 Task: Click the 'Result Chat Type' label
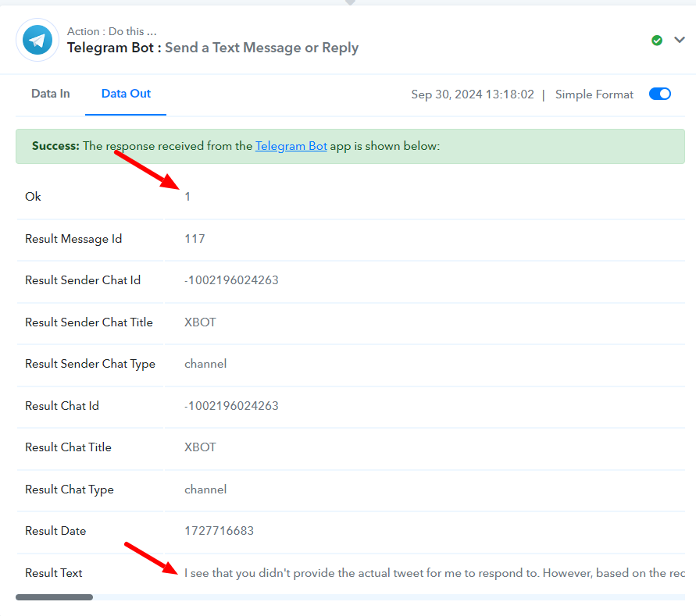coord(70,490)
